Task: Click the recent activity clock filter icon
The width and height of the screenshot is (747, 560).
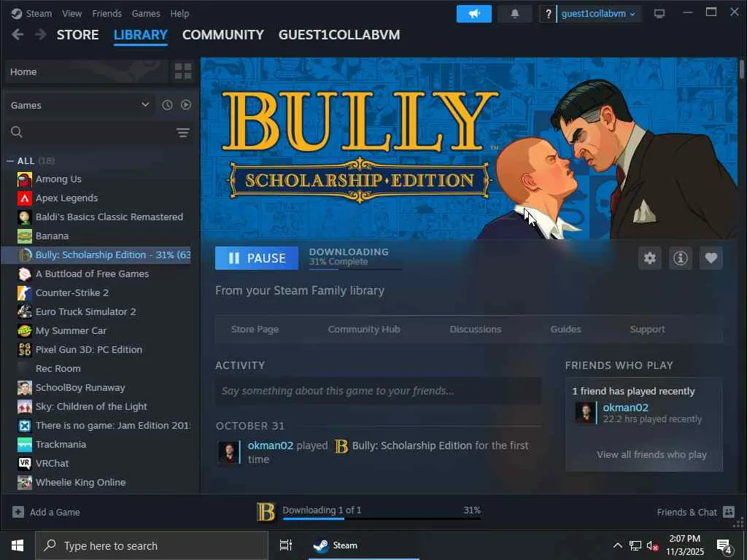Action: (x=167, y=105)
